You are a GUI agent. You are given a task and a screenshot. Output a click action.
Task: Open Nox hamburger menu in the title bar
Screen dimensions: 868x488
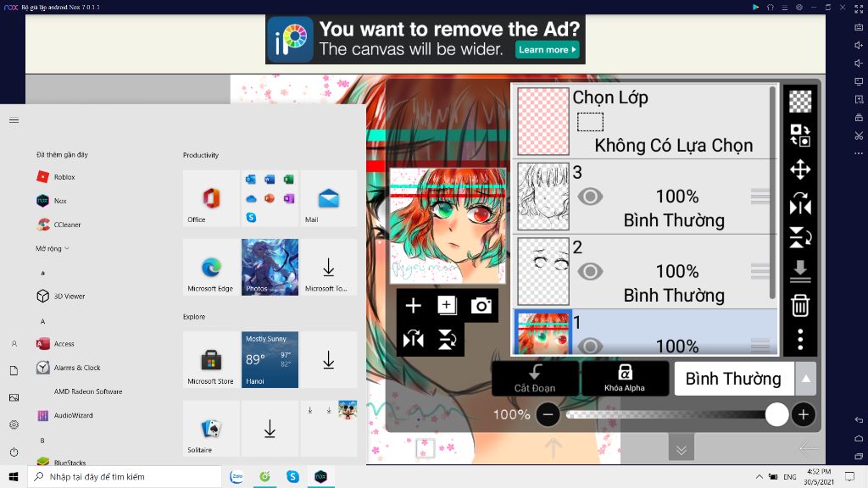coord(784,7)
